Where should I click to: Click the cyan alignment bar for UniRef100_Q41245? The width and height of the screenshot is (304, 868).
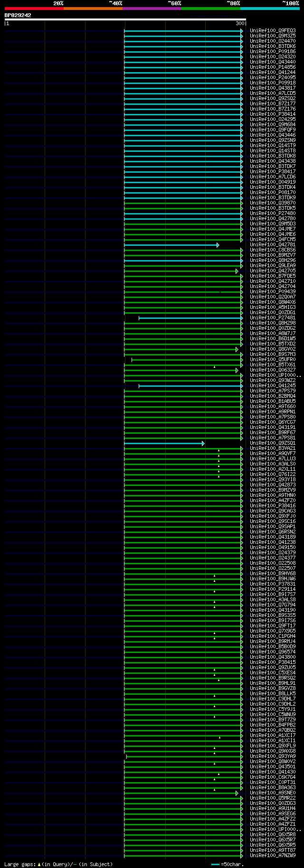coord(190,386)
